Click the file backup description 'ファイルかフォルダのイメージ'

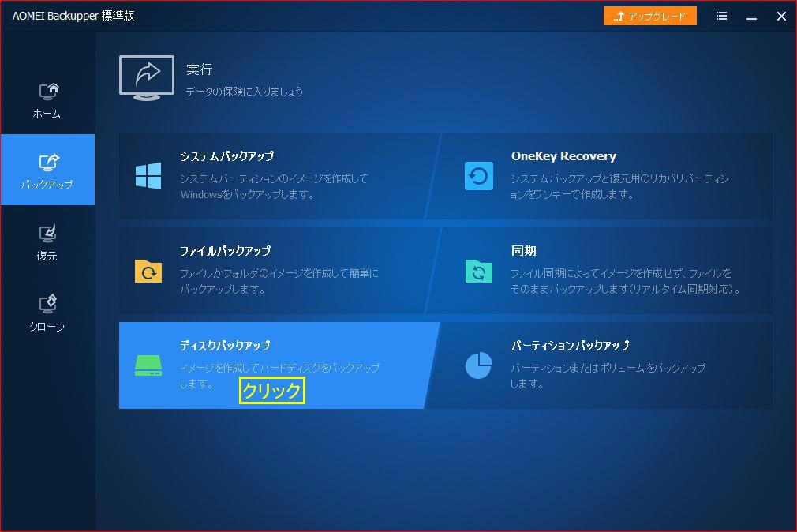pyautogui.click(x=279, y=281)
